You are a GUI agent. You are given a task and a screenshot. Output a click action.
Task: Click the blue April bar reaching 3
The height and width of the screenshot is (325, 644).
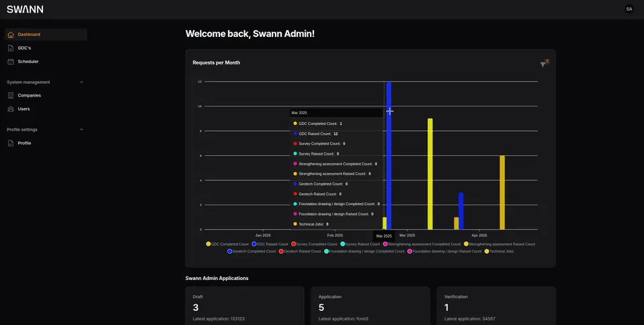tap(461, 212)
